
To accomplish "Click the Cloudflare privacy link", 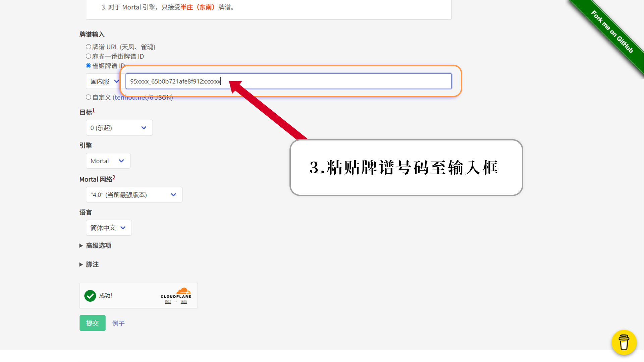I will click(168, 302).
